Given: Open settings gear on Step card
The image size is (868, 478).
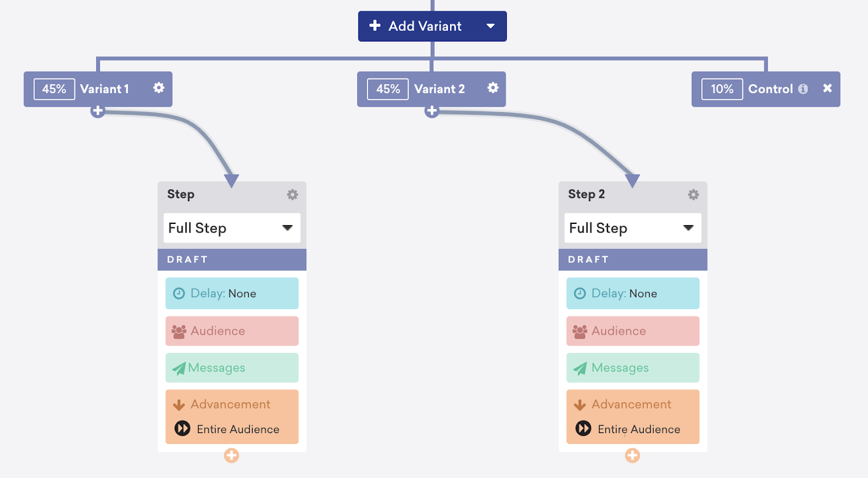Looking at the screenshot, I should (x=292, y=194).
